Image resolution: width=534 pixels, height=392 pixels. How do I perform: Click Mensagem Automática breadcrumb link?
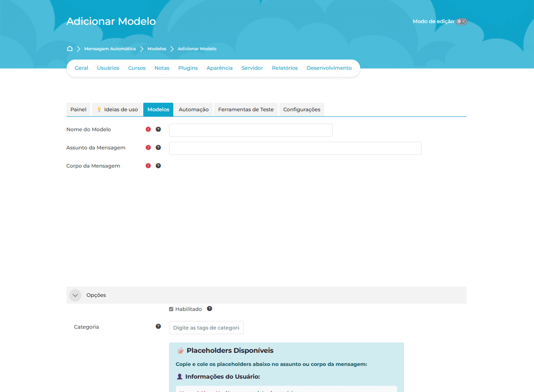pyautogui.click(x=110, y=49)
